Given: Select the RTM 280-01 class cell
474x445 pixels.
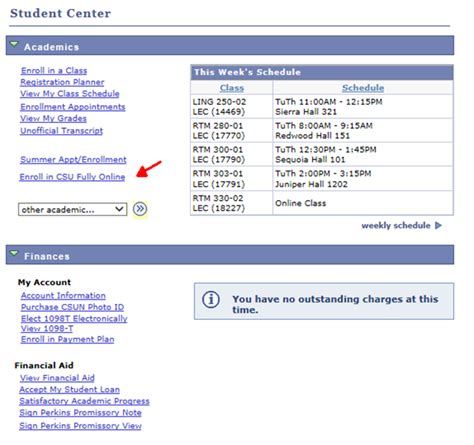Looking at the screenshot, I should click(232, 131).
